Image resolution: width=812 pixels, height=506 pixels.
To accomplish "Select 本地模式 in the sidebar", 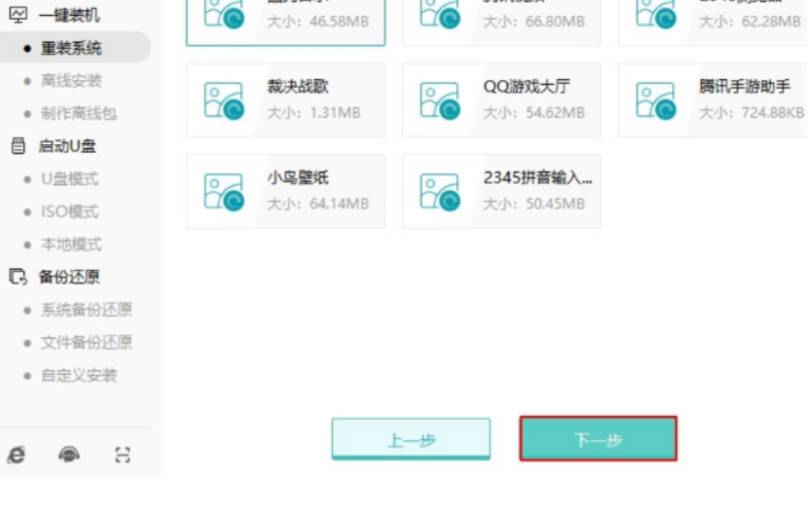I will click(71, 245).
